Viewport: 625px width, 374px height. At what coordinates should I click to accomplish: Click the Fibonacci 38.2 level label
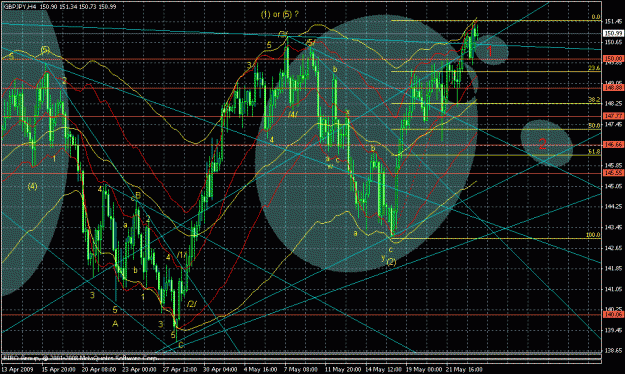pos(594,100)
